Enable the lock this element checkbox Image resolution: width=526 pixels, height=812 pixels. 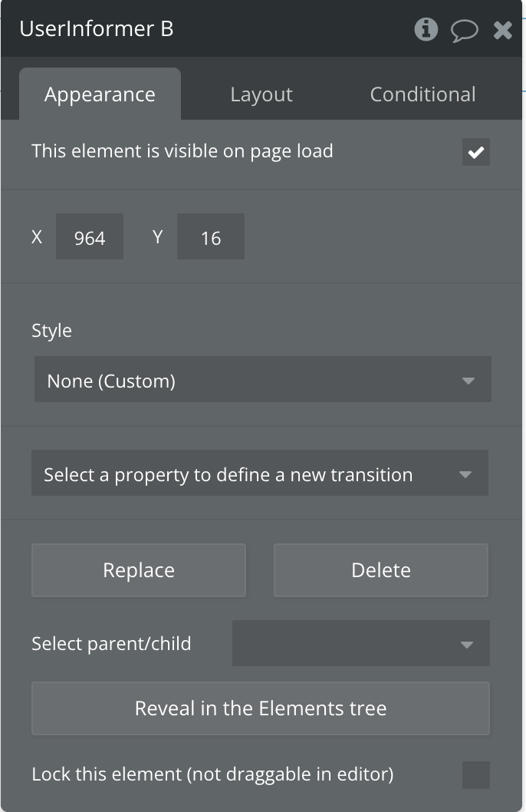[x=475, y=774]
